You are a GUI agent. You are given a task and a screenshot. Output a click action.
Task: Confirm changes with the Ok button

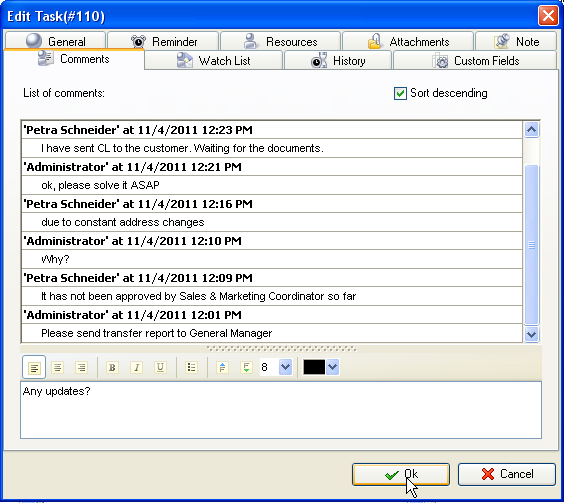click(x=401, y=475)
